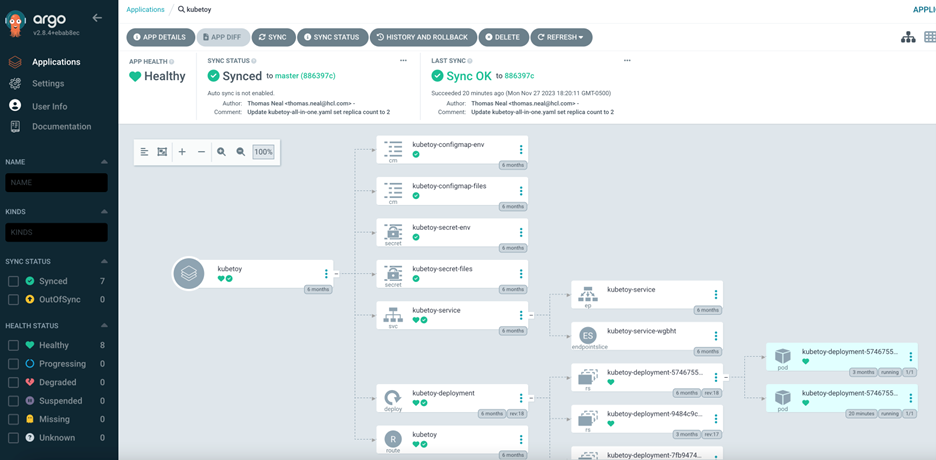Open kebab menu for kubetoy-service node
This screenshot has height=460, width=936.
(x=521, y=316)
